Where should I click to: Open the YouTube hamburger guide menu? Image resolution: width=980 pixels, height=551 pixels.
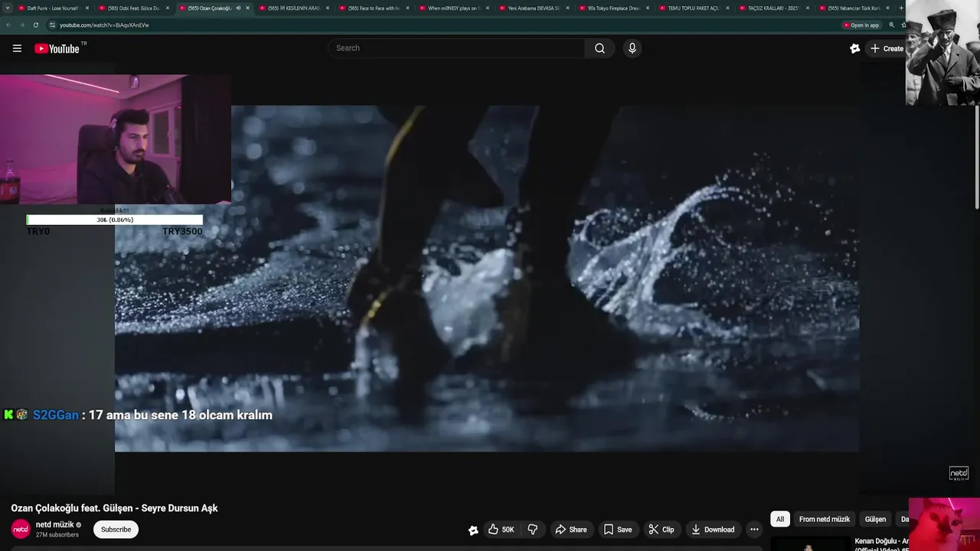tap(17, 48)
